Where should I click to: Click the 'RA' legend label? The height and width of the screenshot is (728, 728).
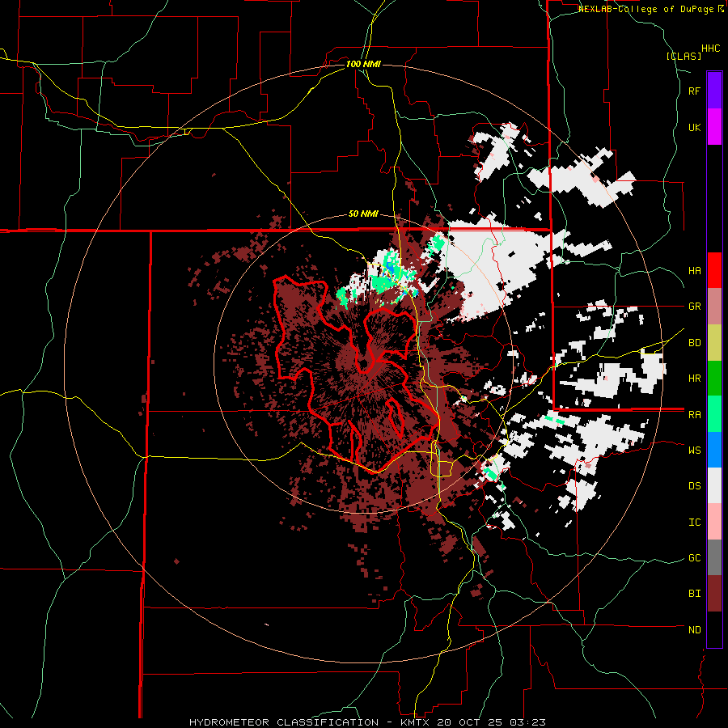(x=694, y=414)
